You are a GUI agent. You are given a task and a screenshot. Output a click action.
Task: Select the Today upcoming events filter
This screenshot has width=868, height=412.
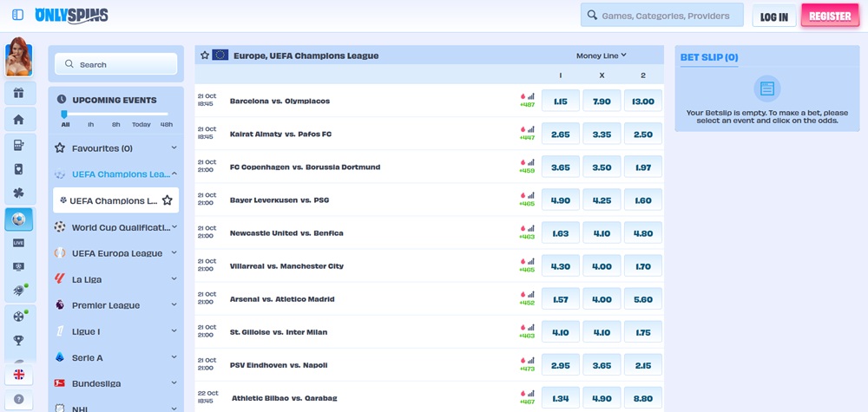click(x=141, y=124)
